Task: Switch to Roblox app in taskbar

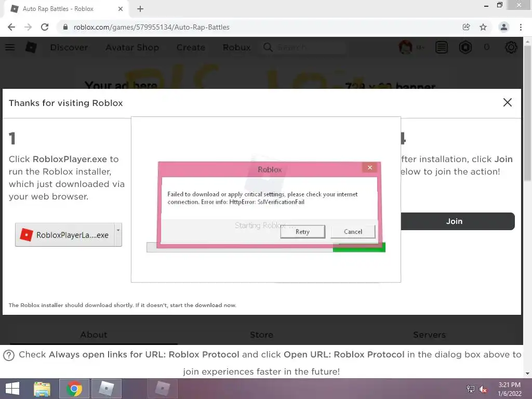Action: click(106, 389)
